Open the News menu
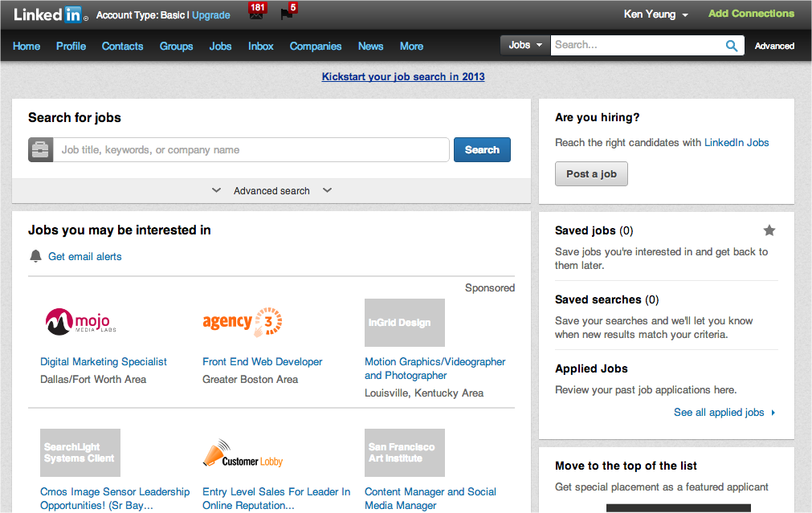 click(371, 46)
